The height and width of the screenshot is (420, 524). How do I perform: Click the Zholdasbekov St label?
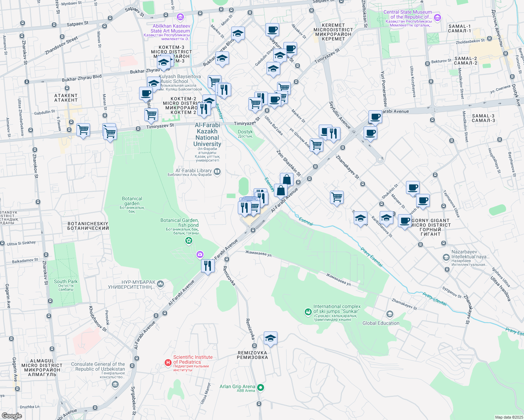470,41
